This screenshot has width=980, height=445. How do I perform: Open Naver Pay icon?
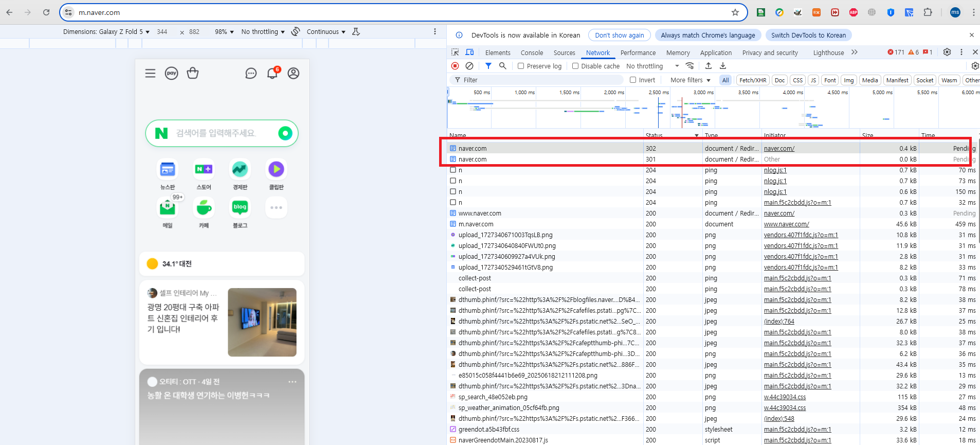click(171, 74)
